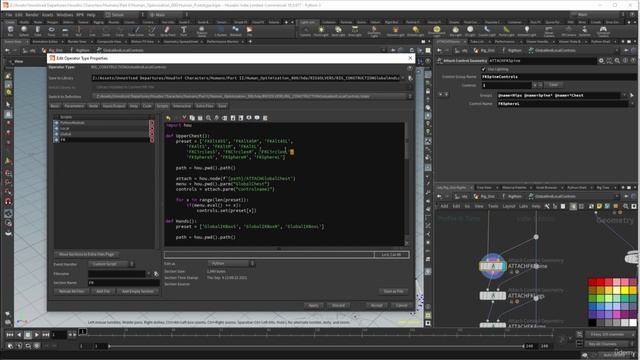Open the Event Handler dropdown
Viewport: 640px width, 360px height.
click(111, 264)
